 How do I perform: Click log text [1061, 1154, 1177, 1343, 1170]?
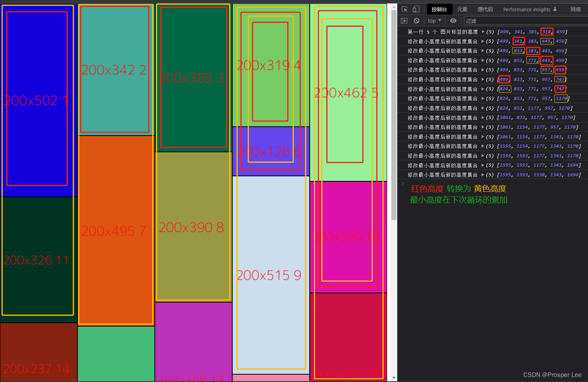[539, 137]
